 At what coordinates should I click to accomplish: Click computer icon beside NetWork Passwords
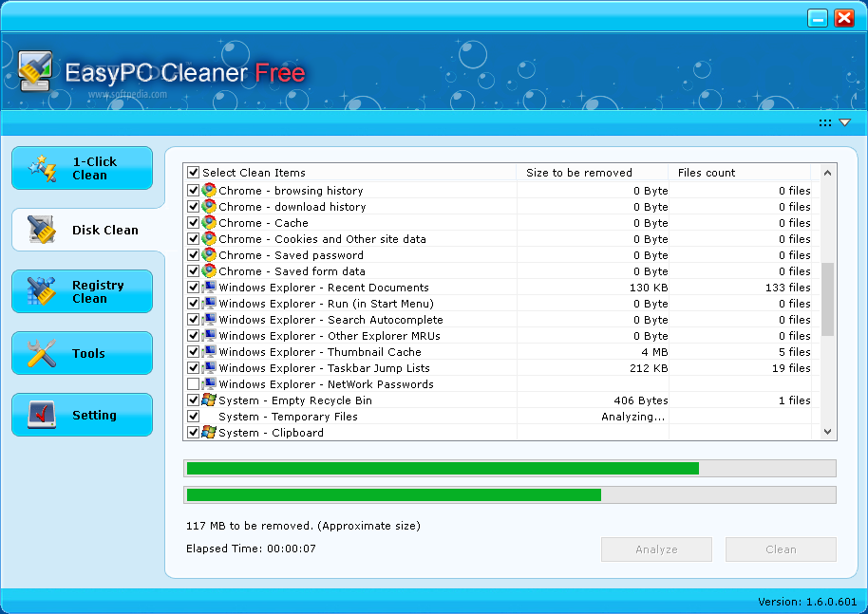[x=209, y=383]
